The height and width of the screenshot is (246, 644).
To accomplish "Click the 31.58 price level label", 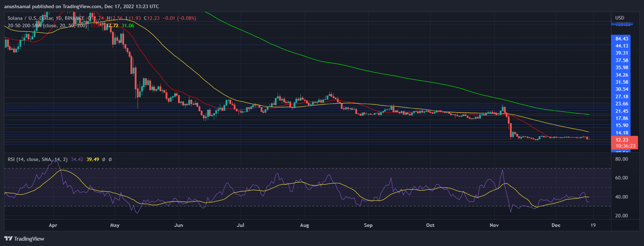I will [622, 82].
